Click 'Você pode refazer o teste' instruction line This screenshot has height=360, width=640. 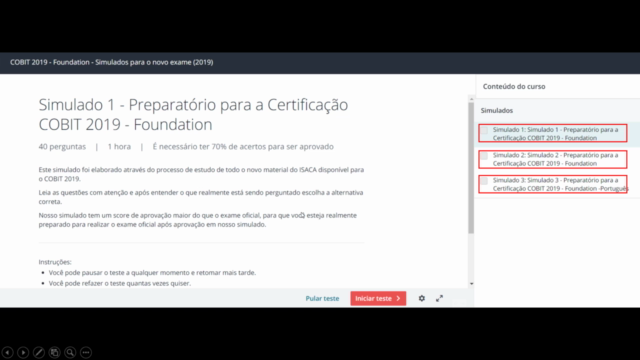[x=120, y=283]
